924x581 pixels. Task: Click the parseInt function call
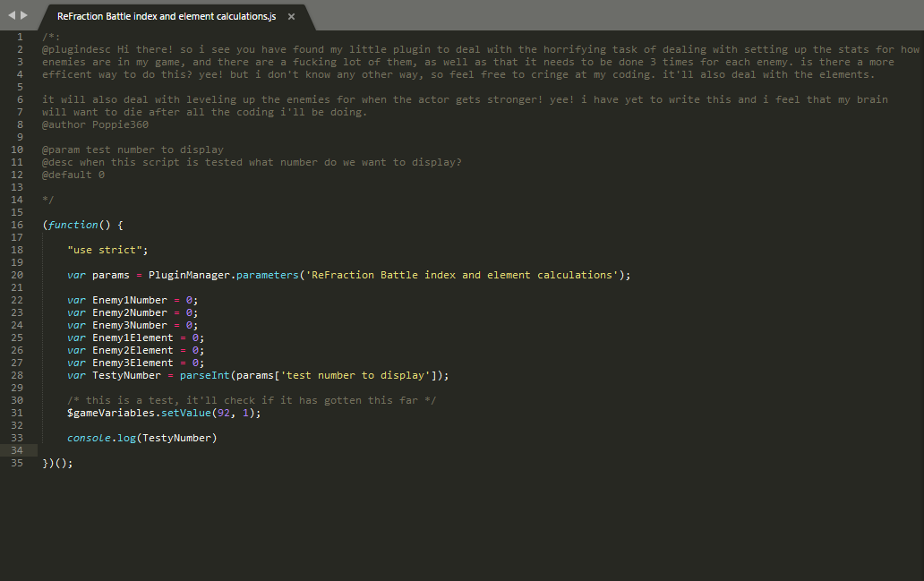(204, 375)
